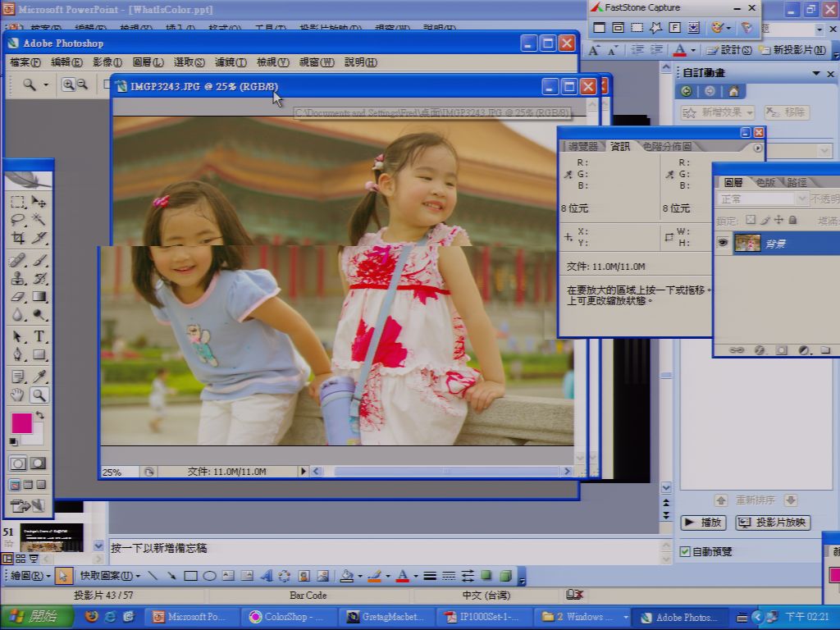The width and height of the screenshot is (840, 630).
Task: Open the 快取圖案 dropdown in drawing toolbar
Action: pyautogui.click(x=109, y=576)
